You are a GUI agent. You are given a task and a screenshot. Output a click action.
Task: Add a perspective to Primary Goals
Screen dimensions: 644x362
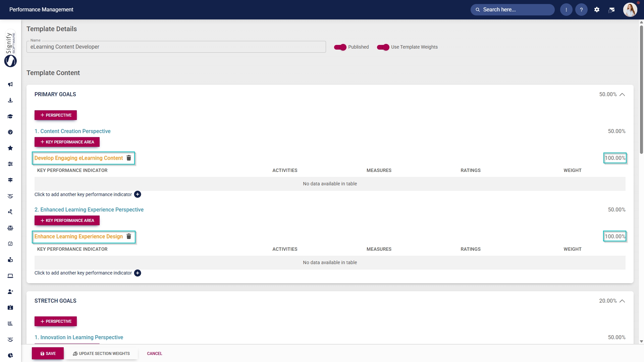point(56,115)
